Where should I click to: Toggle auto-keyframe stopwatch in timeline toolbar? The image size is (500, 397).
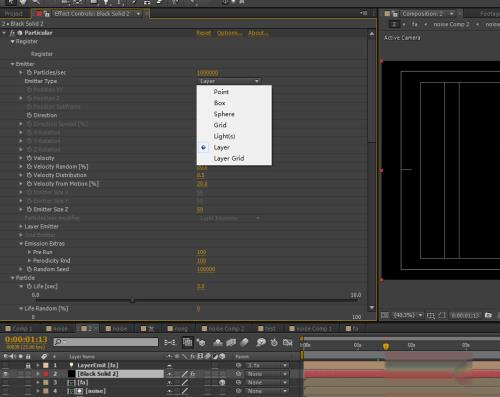[x=274, y=342]
